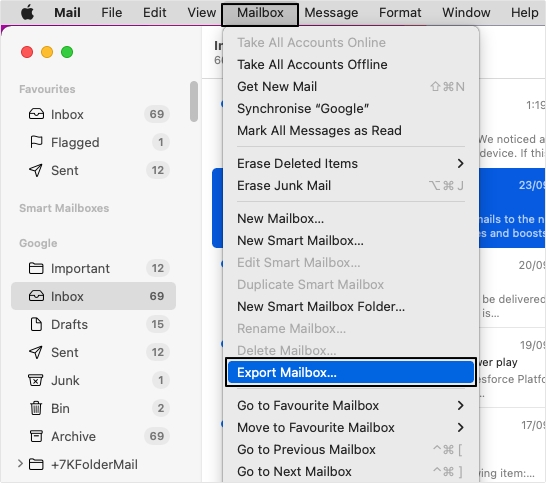The image size is (546, 483).
Task: Expand the +7KFolderMail folder
Action: coord(20,463)
